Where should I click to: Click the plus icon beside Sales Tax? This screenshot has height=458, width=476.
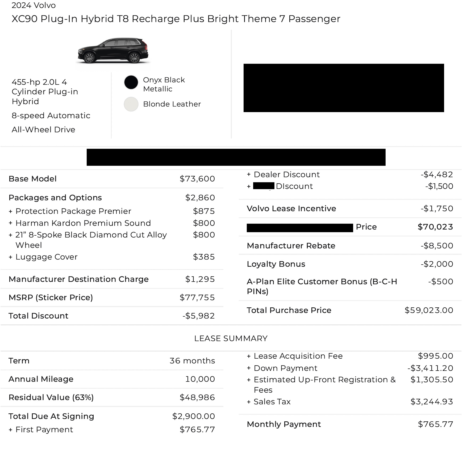click(x=249, y=402)
